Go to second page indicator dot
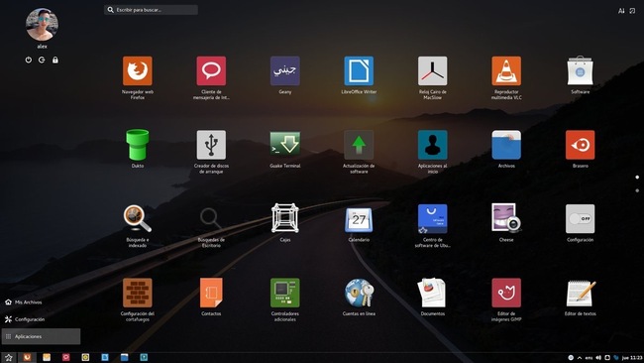 (x=637, y=190)
